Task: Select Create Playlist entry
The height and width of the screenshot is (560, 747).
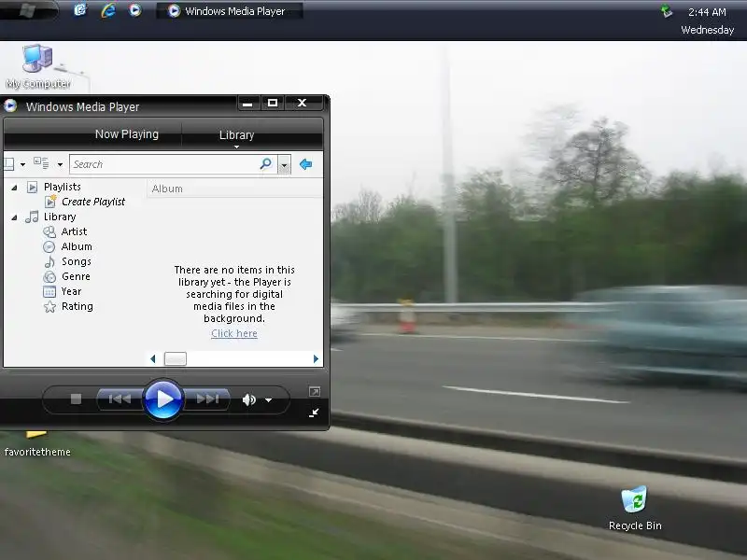Action: tap(93, 202)
